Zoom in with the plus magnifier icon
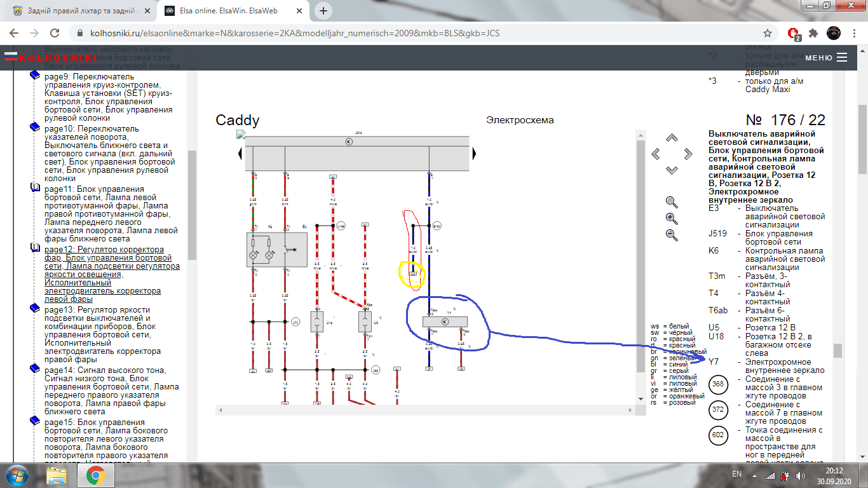Viewport: 868px width, 488px height. (x=672, y=219)
